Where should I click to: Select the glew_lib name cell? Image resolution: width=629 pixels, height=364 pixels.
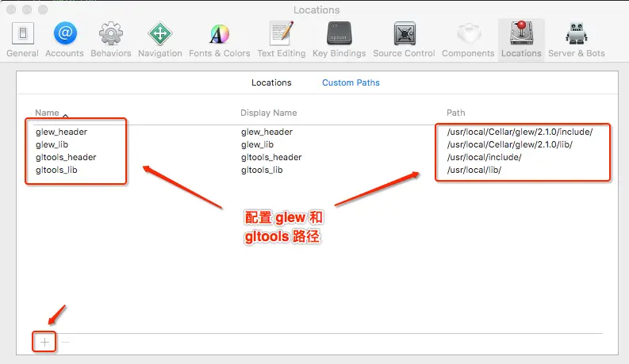52,144
